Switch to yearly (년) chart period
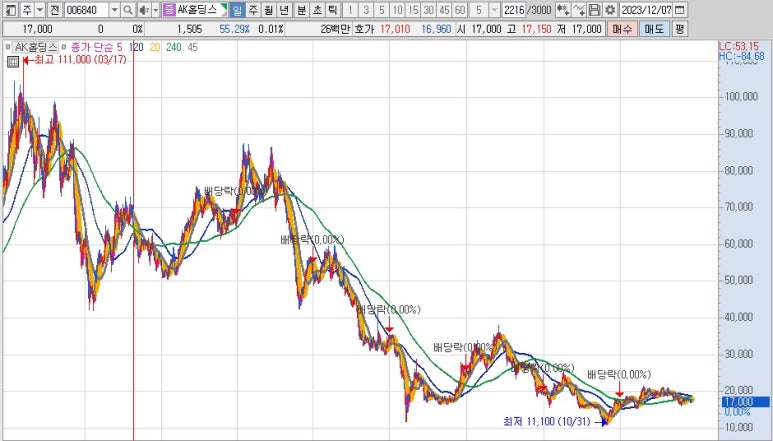This screenshot has height=441, width=773. 284,9
